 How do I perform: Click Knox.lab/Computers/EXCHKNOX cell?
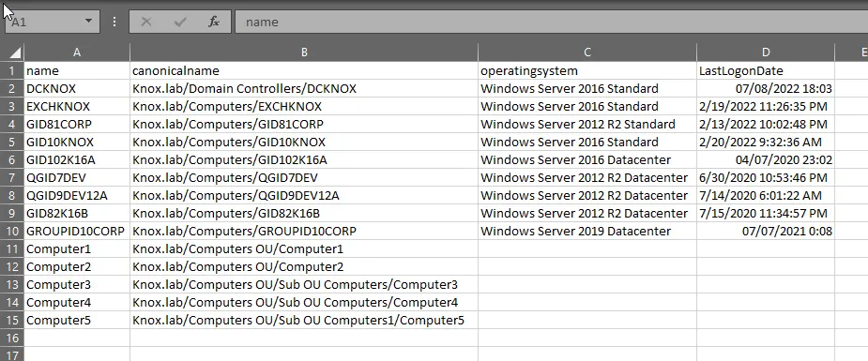304,106
